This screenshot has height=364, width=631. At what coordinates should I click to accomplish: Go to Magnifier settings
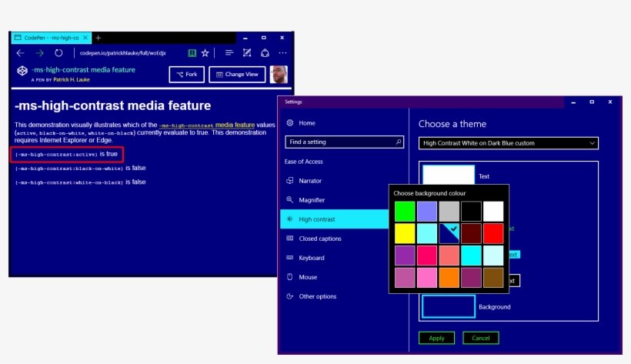point(312,200)
